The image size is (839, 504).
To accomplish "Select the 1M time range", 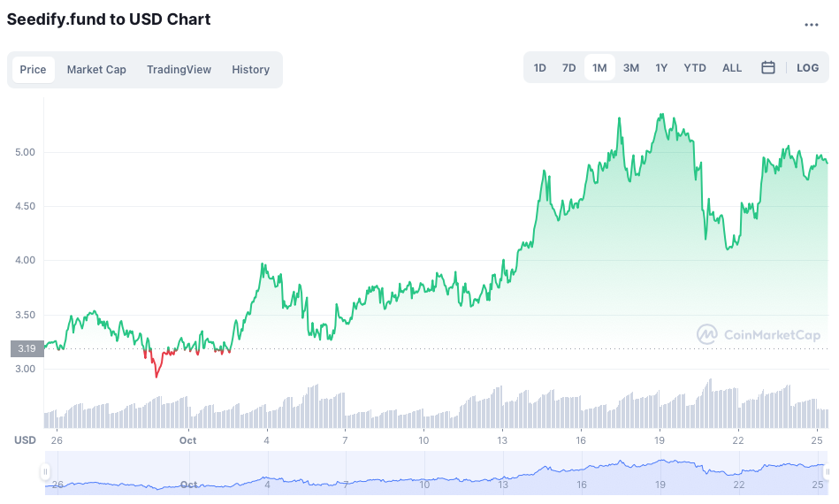I will [599, 68].
